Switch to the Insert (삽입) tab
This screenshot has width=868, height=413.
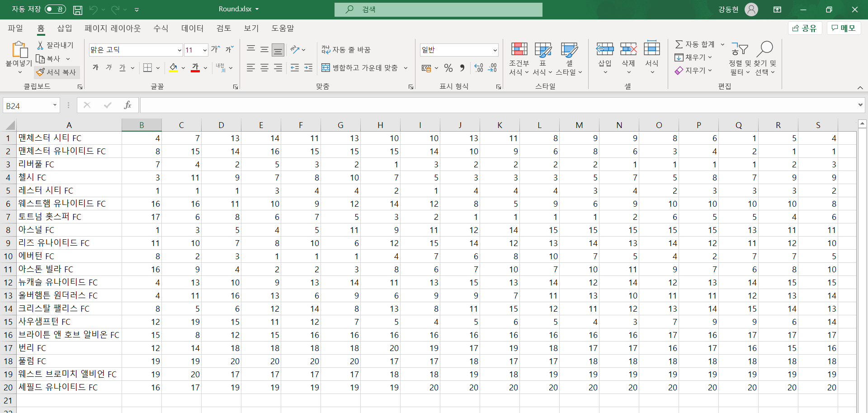(65, 28)
